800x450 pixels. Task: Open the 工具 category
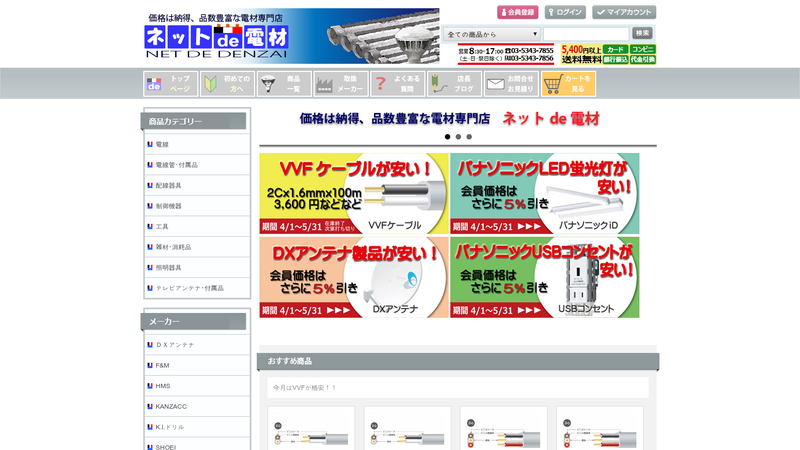(197, 227)
